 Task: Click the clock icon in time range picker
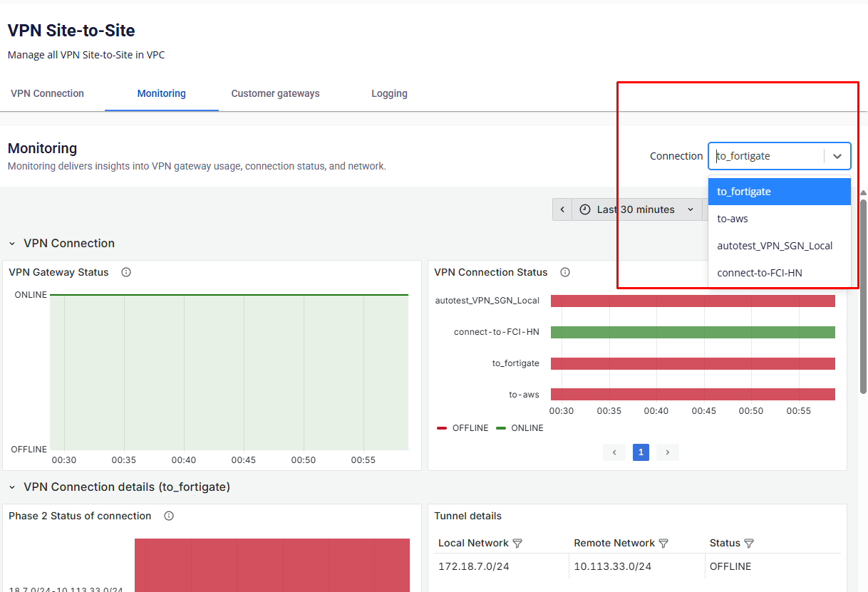[585, 209]
